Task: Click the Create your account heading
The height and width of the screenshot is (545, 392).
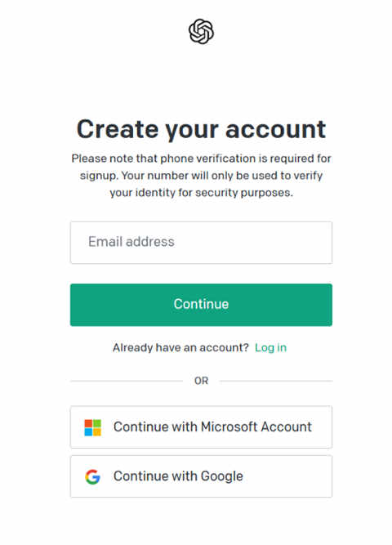Action: click(x=201, y=129)
